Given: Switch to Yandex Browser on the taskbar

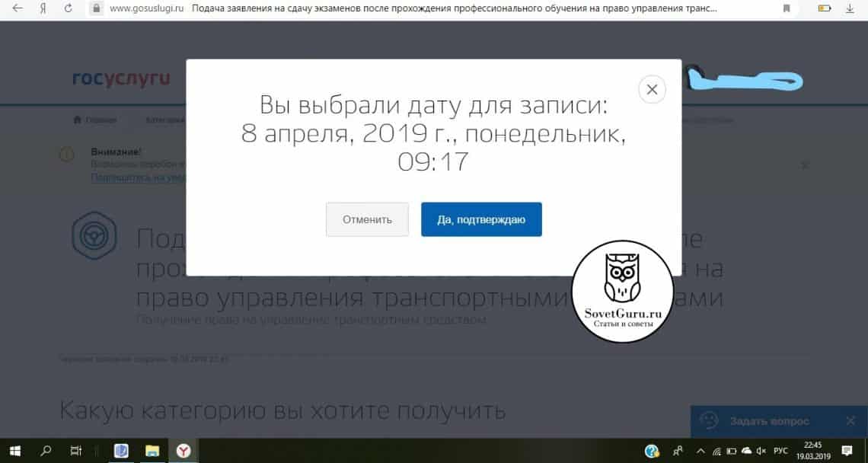Looking at the screenshot, I should [183, 451].
